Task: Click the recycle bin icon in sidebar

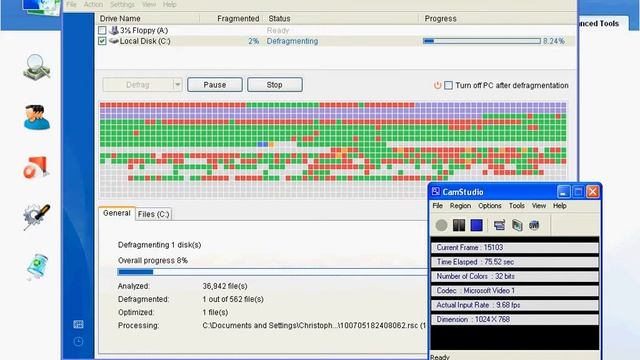Action: (x=37, y=266)
